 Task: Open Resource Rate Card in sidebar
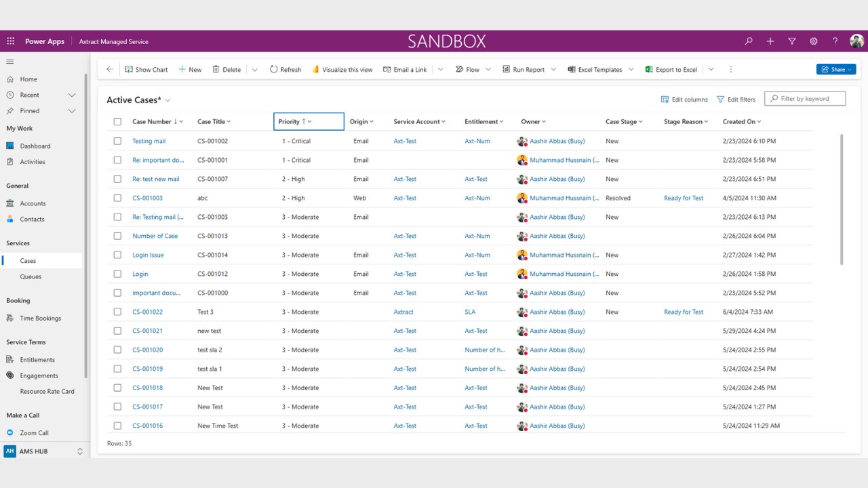coord(47,391)
